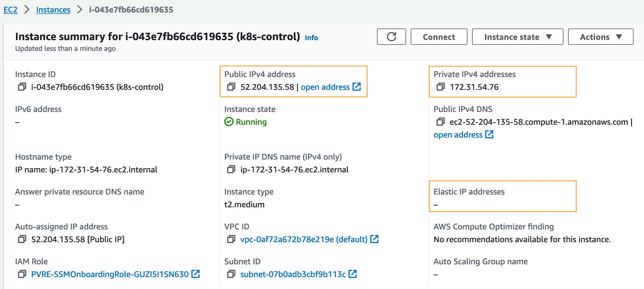Click the refresh icon button
644x289 pixels.
point(391,37)
